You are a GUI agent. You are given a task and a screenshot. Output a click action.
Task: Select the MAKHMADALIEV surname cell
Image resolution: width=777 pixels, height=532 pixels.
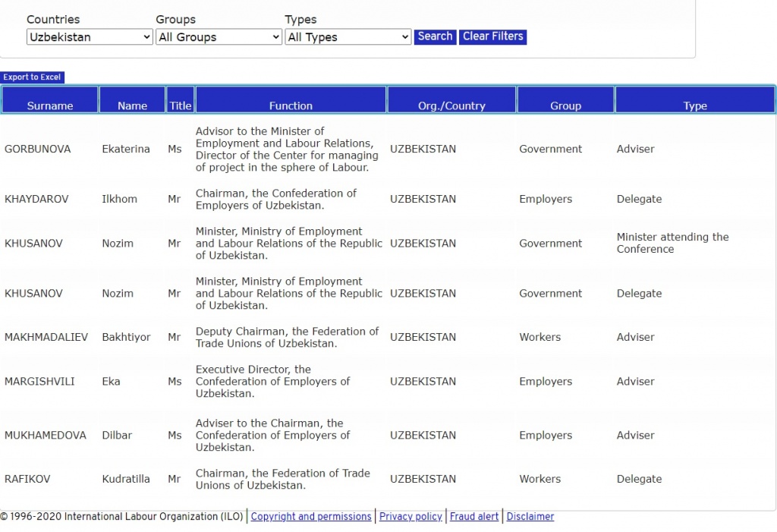[x=46, y=337]
